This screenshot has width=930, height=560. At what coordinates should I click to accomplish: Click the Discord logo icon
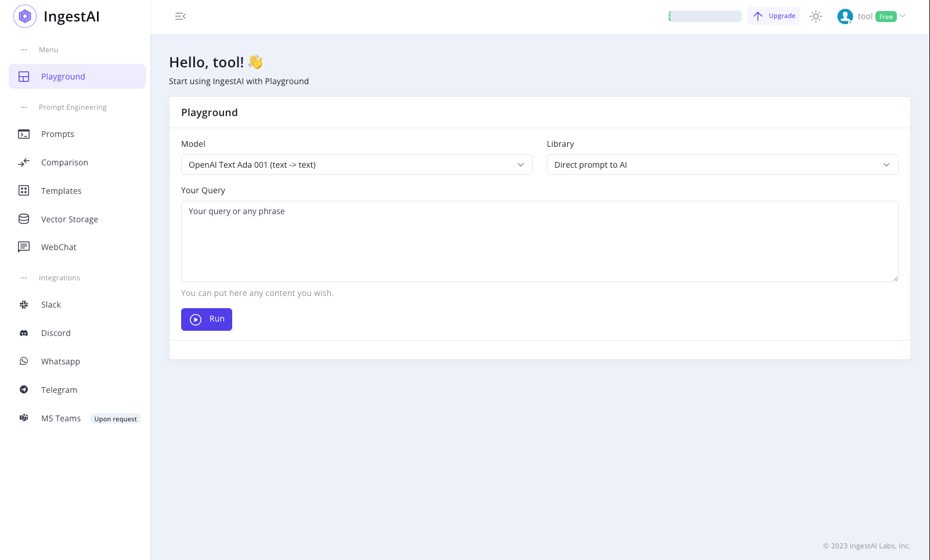coord(24,333)
